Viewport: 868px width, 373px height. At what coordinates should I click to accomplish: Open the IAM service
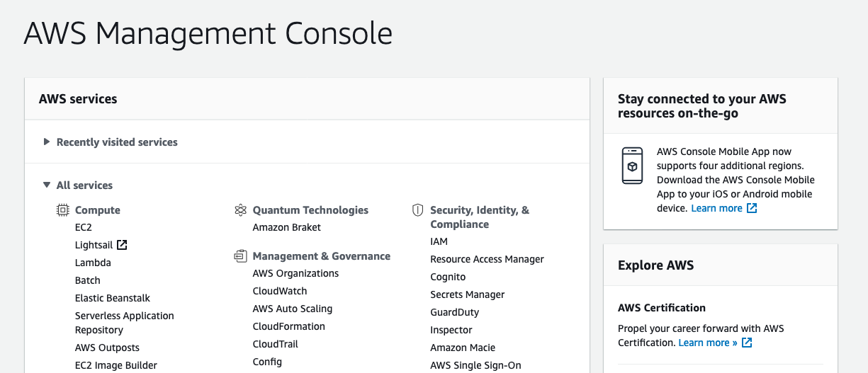coord(439,241)
